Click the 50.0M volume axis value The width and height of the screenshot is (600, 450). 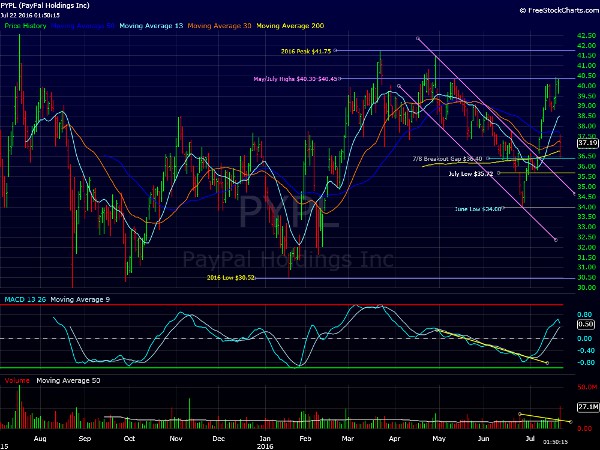click(x=587, y=387)
